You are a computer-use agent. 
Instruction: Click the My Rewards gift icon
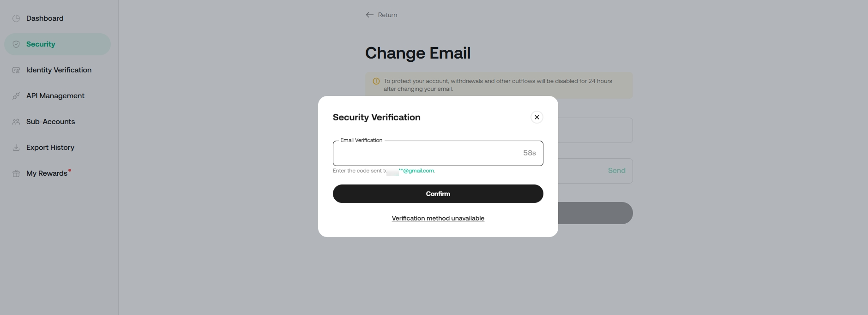click(x=16, y=173)
